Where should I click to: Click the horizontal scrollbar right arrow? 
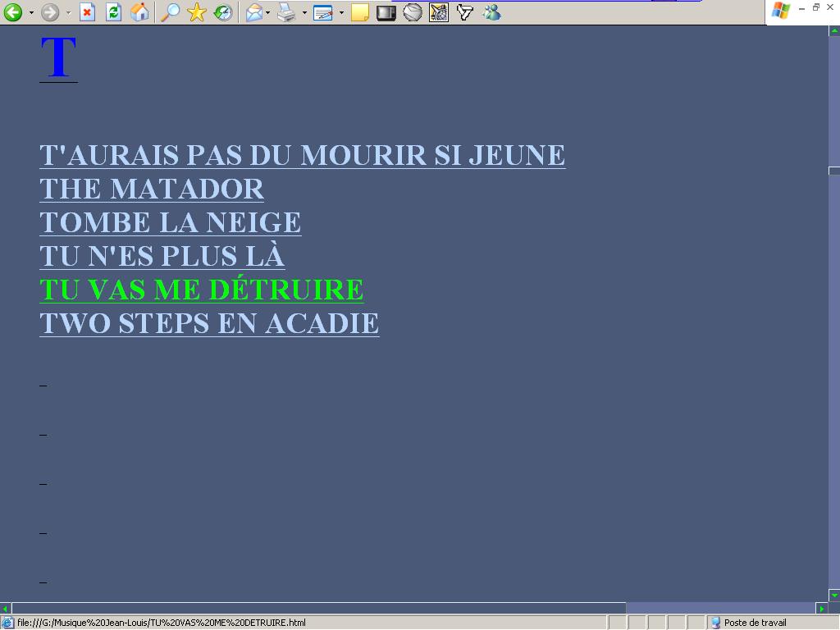coord(822,608)
